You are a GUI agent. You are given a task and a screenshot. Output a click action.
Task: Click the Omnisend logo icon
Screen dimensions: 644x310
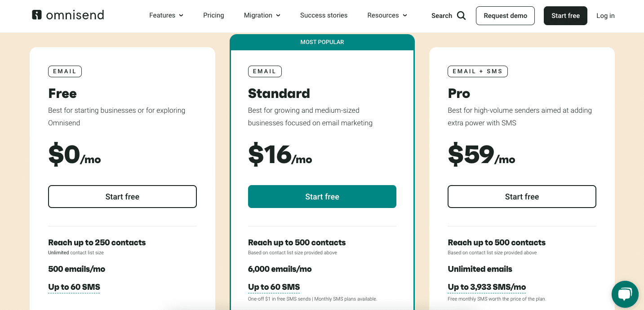coord(36,15)
